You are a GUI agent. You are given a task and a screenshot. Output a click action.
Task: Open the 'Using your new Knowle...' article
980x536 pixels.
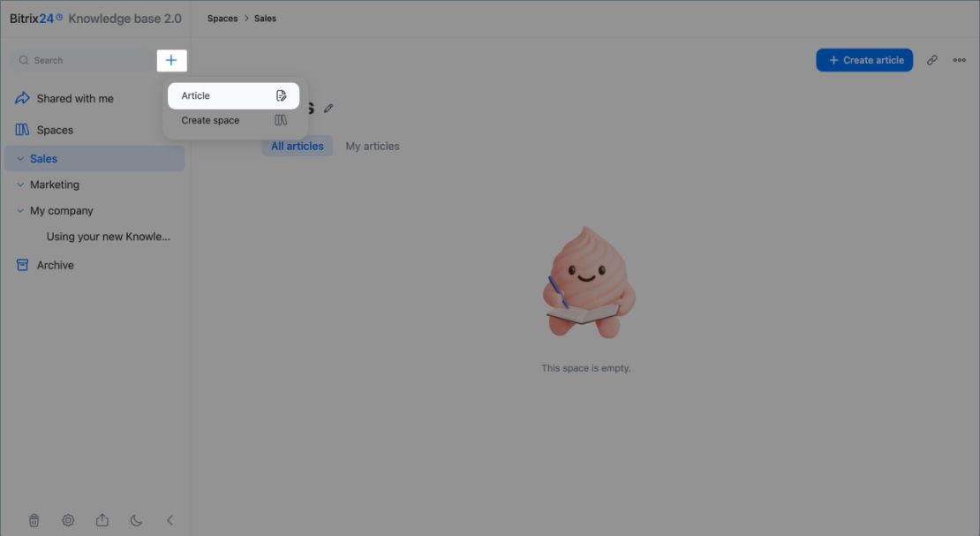(x=108, y=237)
